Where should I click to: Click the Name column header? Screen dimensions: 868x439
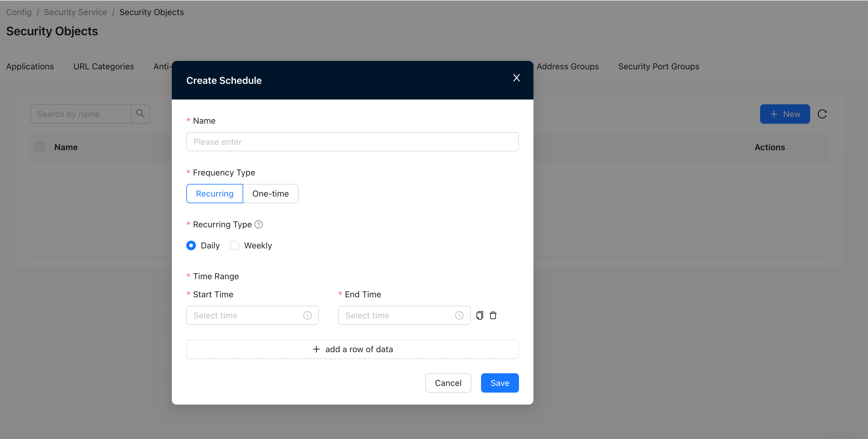(66, 147)
